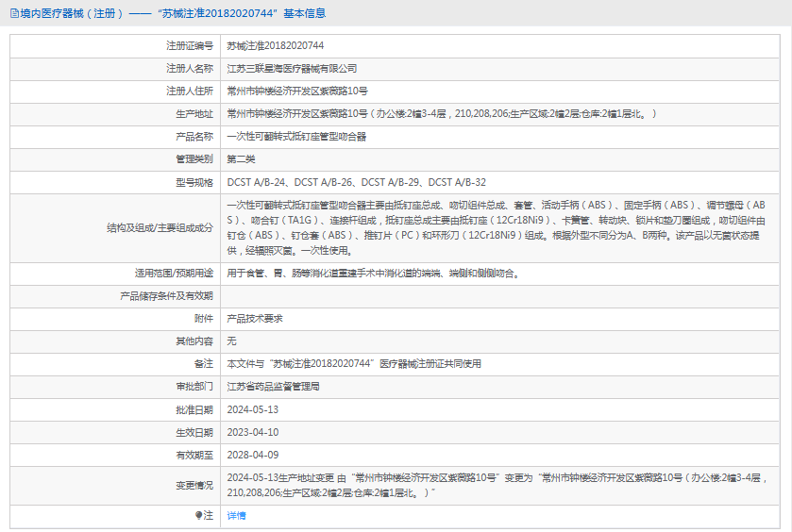Select the model specs DCST A/B-24 value
This screenshot has height=532, width=792.
[x=356, y=182]
